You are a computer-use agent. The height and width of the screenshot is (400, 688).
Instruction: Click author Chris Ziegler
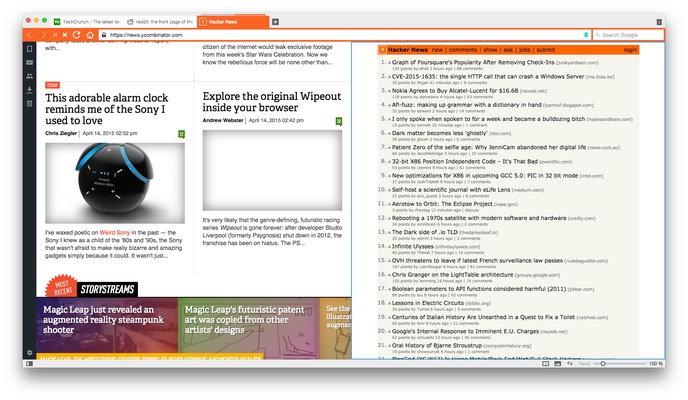[61, 133]
